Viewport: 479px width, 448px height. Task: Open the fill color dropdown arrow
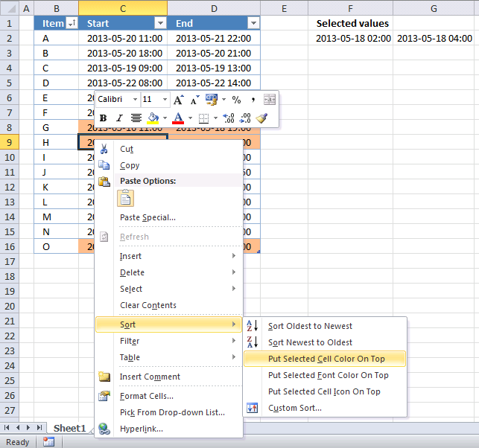pyautogui.click(x=165, y=118)
